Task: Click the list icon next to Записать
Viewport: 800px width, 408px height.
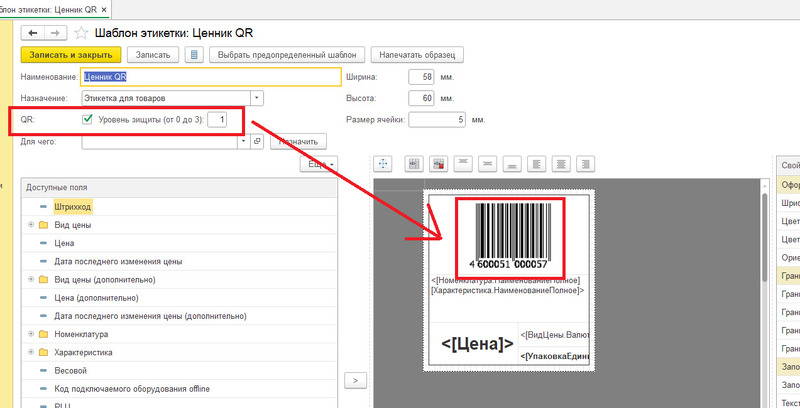Action: point(195,55)
